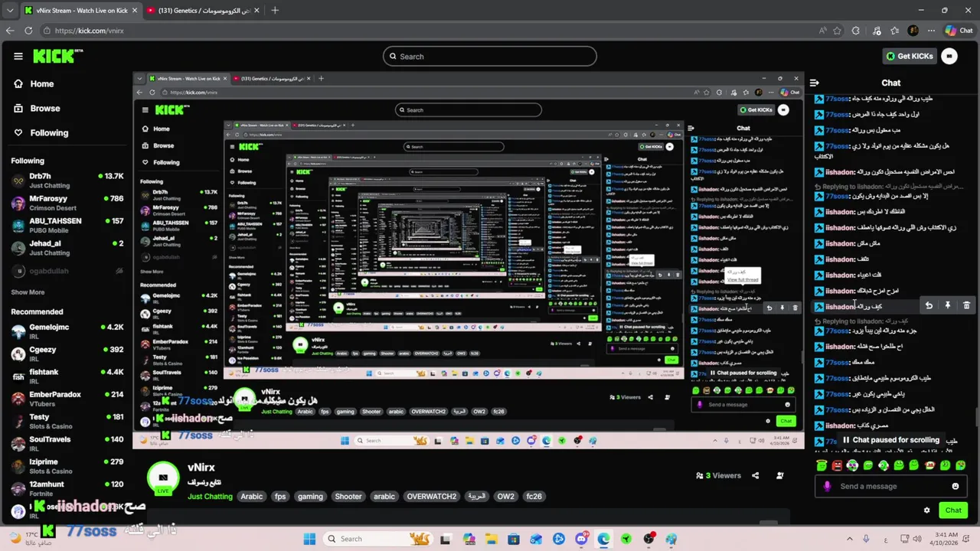Expand followed channels with Show More
This screenshot has width=980, height=551.
[x=28, y=292]
